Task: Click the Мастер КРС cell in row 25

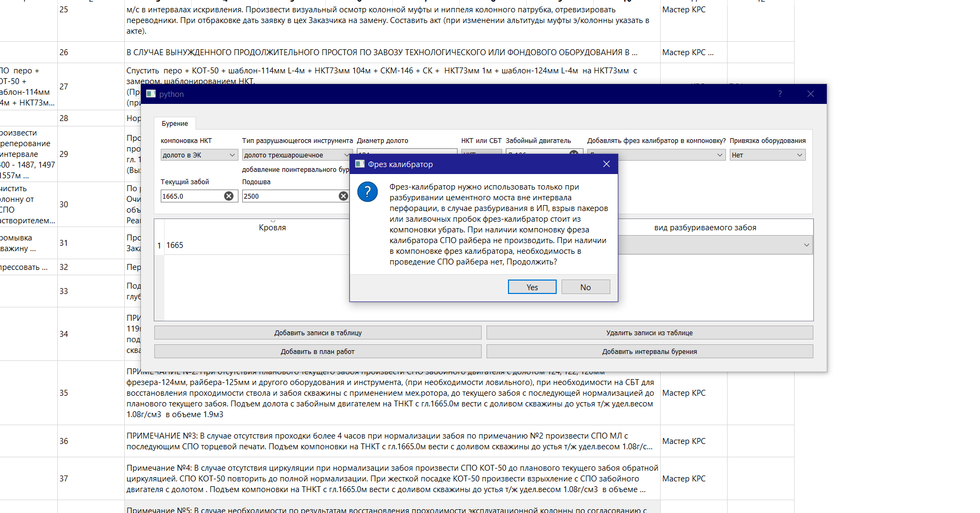Action: [x=693, y=20]
